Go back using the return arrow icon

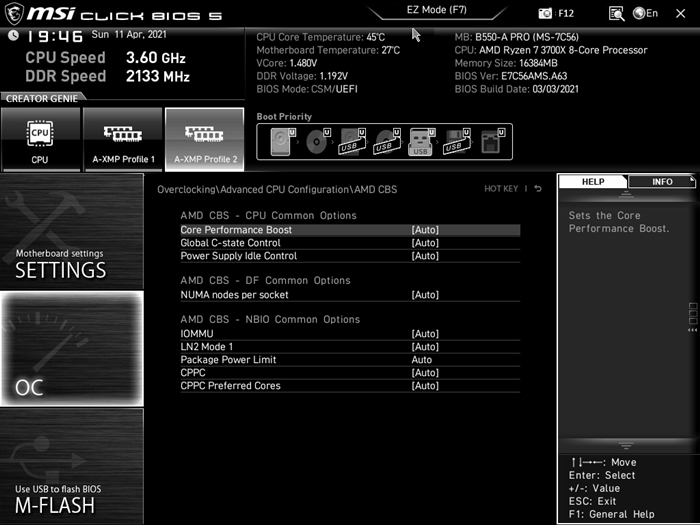[x=538, y=189]
